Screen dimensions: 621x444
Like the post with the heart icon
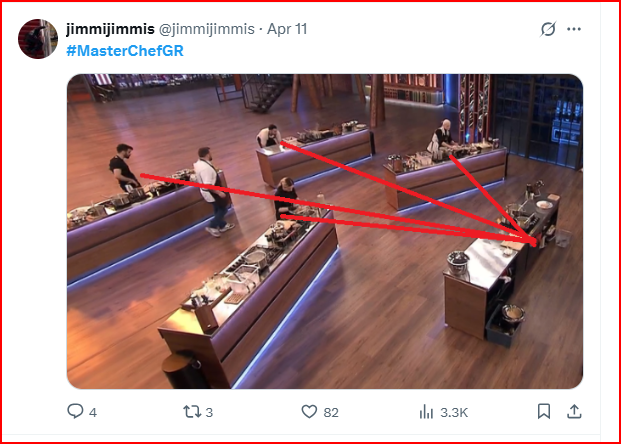click(x=309, y=412)
